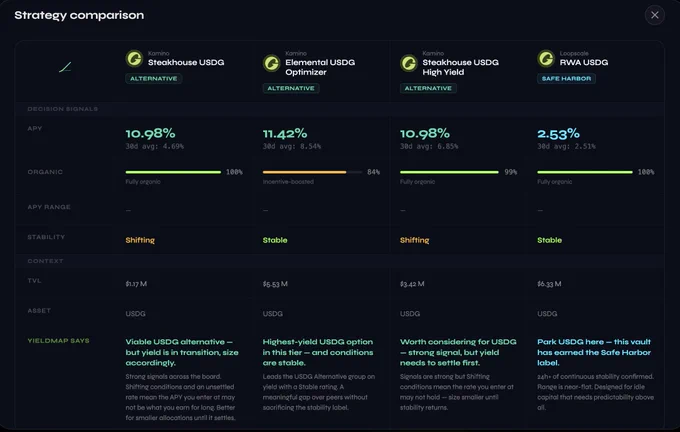Select the 2.53% APY value
The width and height of the screenshot is (680, 432).
559,134
